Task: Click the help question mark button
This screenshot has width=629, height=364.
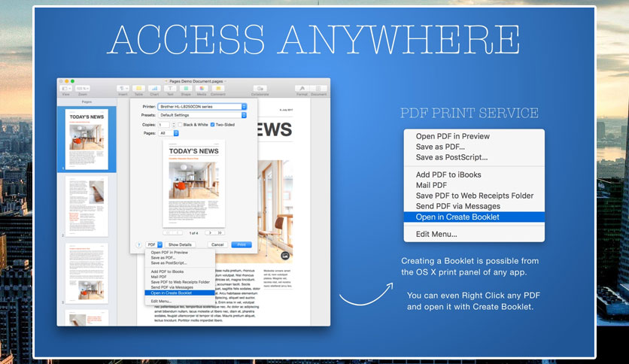Action: [138, 244]
